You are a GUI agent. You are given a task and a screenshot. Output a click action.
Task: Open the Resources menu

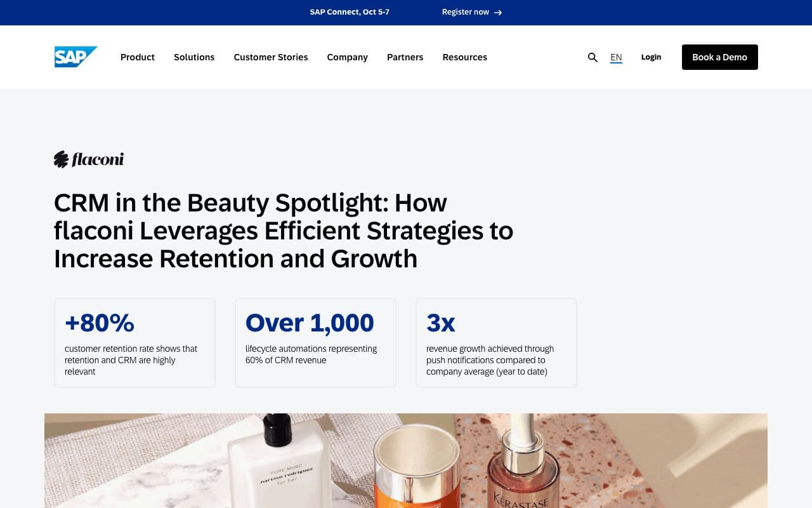[465, 57]
